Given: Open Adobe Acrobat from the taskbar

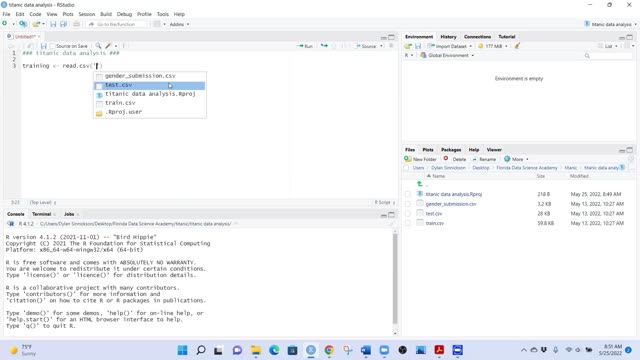Looking at the screenshot, I should coord(439,350).
